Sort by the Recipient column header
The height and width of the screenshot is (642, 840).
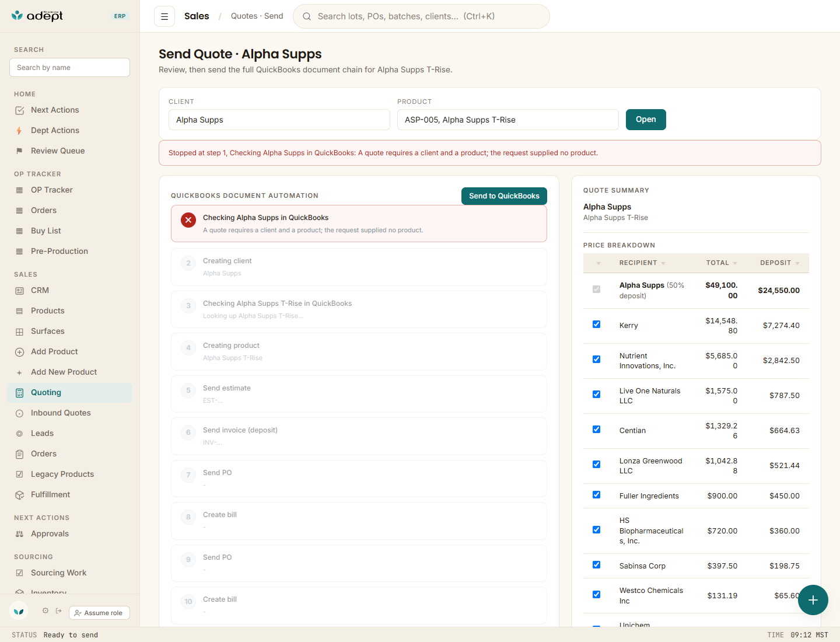[x=642, y=263]
